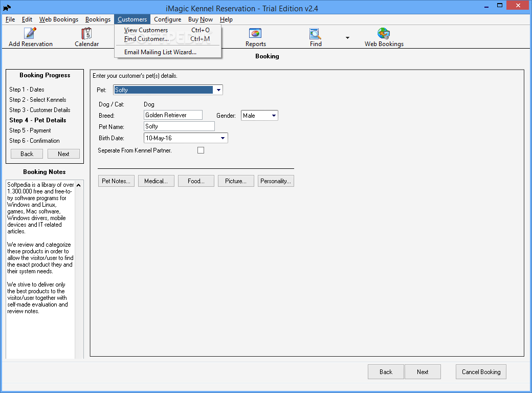Viewport: 532px width, 393px height.
Task: Select Step 2 - Select Kennels
Action: (38, 99)
